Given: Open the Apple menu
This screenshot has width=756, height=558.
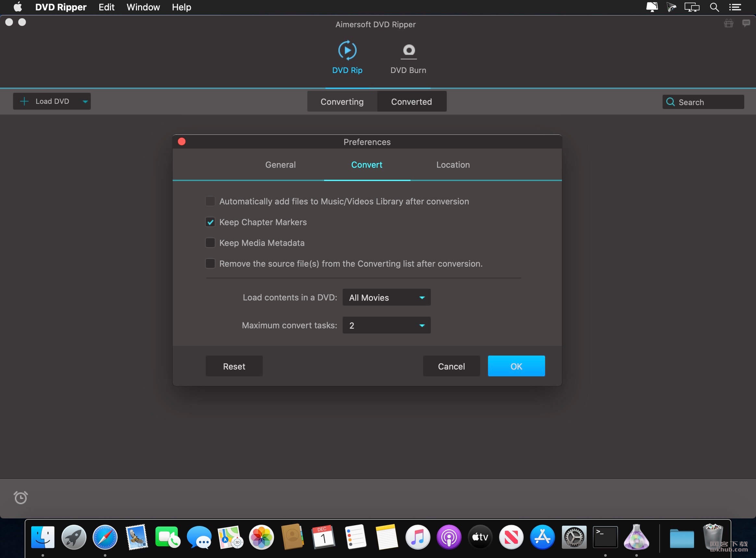Looking at the screenshot, I should pos(18,7).
